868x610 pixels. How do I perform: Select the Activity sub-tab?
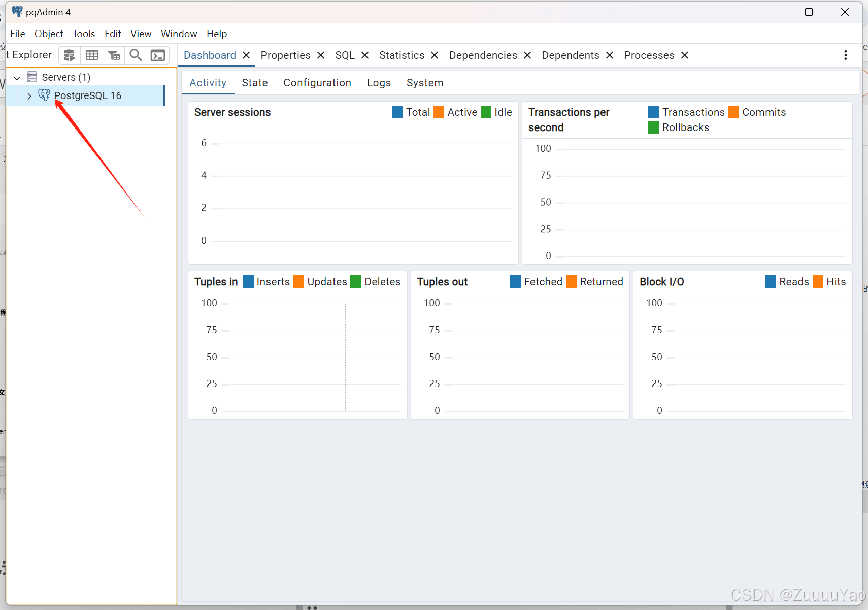[208, 83]
